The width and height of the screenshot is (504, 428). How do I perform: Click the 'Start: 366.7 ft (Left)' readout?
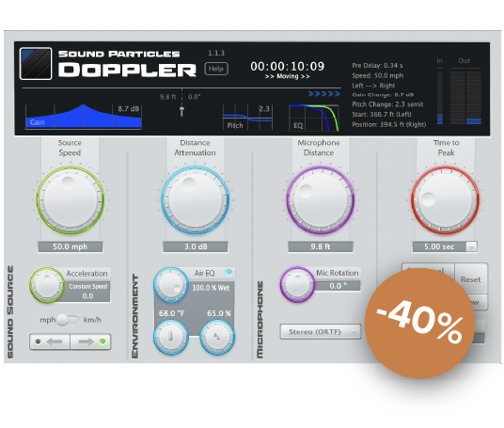(x=382, y=114)
